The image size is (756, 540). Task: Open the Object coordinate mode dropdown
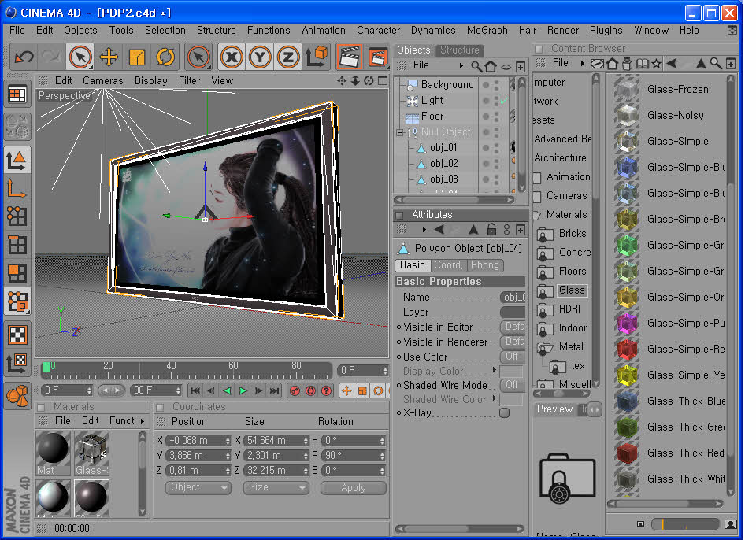point(198,487)
